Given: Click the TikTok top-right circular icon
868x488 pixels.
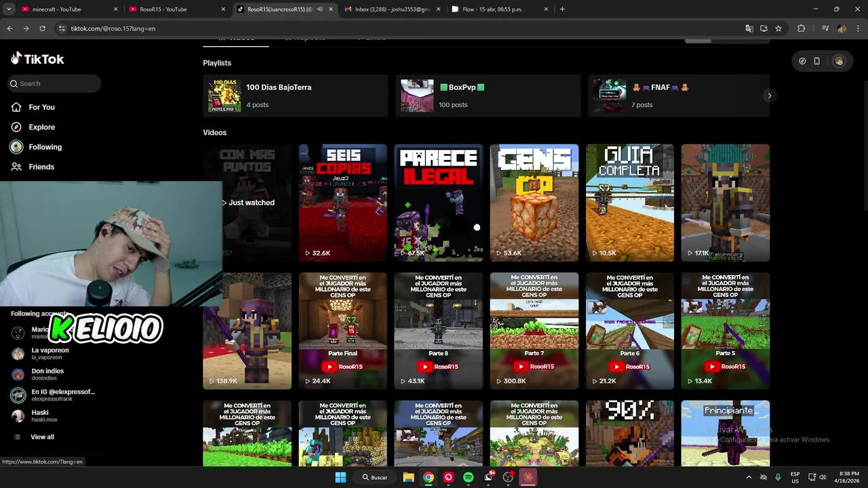Looking at the screenshot, I should tap(802, 61).
